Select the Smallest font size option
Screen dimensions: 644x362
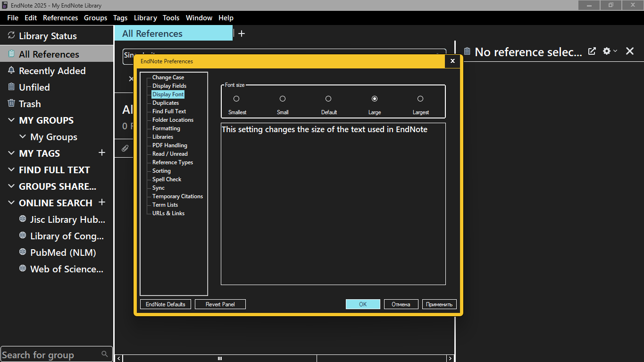tap(236, 99)
